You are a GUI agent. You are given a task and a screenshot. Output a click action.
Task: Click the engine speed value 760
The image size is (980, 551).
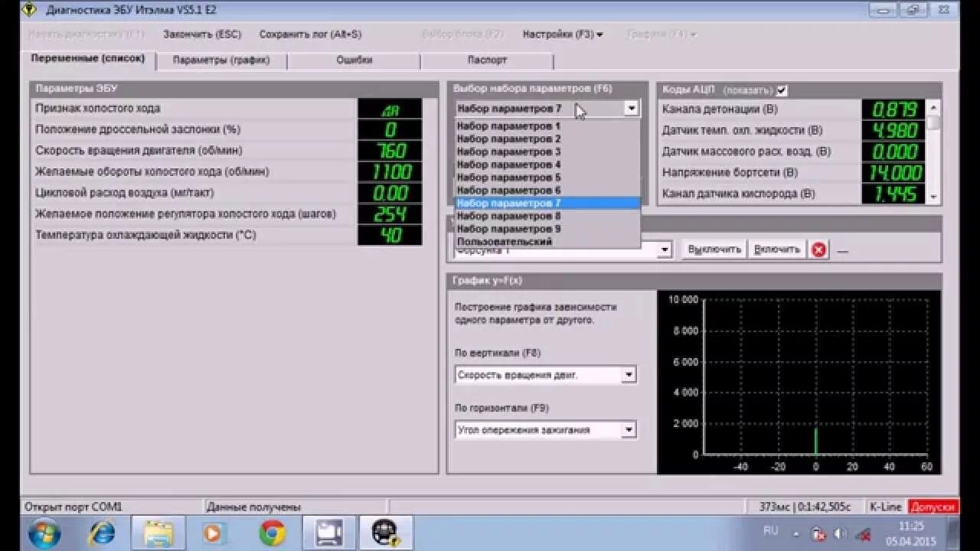[390, 150]
